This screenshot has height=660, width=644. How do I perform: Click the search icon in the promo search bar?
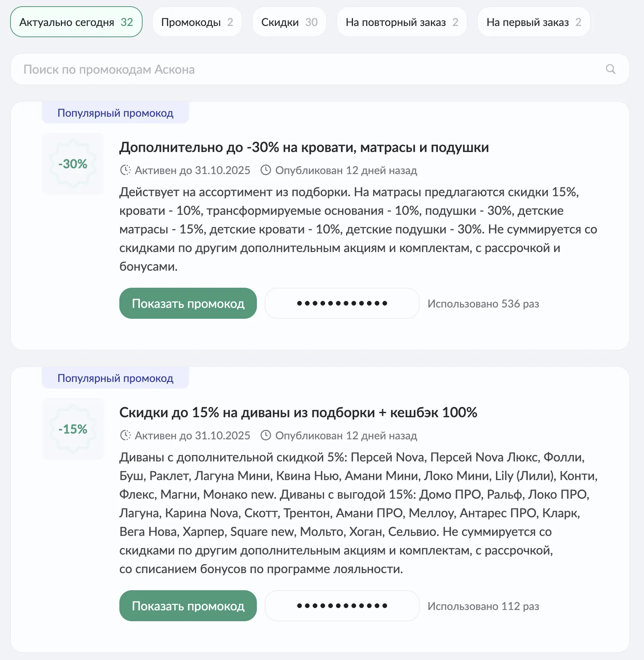(x=611, y=69)
